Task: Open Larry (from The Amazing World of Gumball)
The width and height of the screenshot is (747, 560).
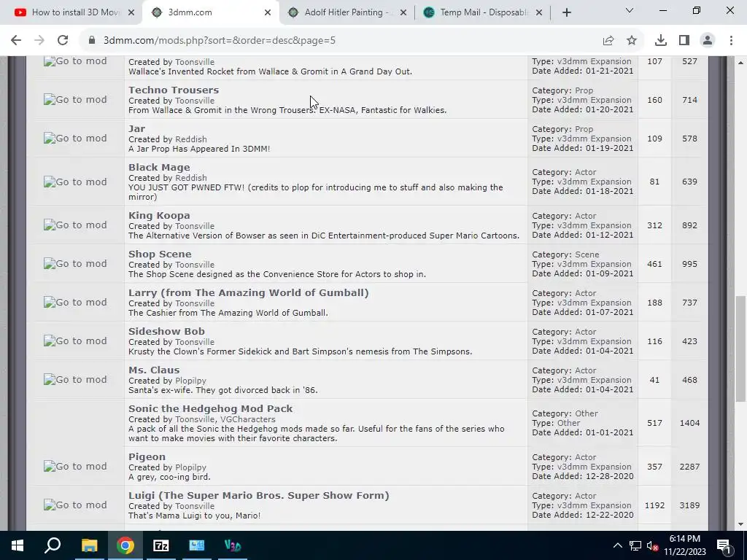Action: click(248, 292)
